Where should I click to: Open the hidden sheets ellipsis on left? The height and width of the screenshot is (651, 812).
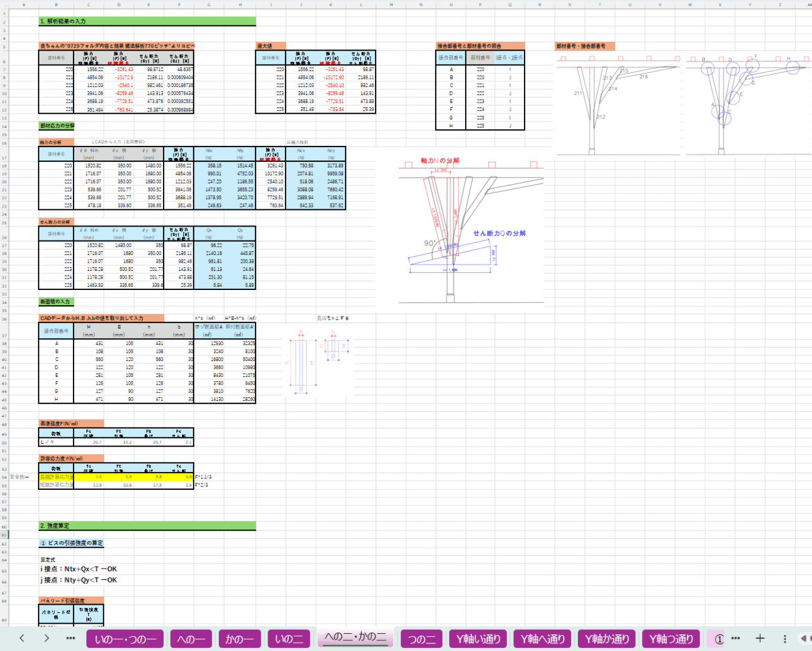(x=70, y=638)
